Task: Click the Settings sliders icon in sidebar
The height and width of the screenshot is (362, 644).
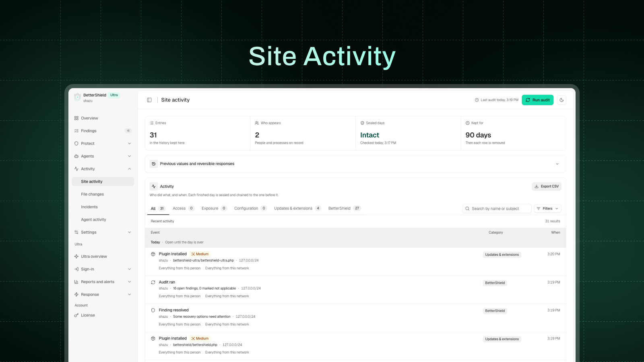Action: point(76,232)
